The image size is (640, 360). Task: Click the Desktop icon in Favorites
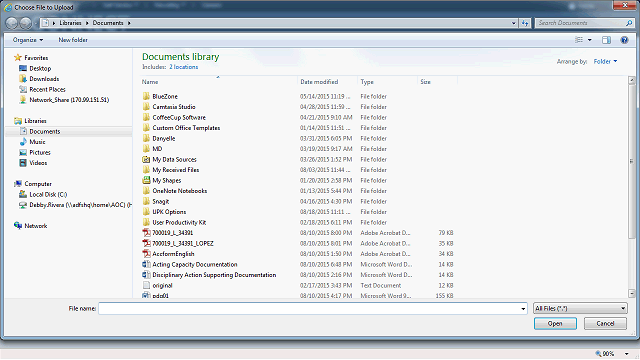23,68
